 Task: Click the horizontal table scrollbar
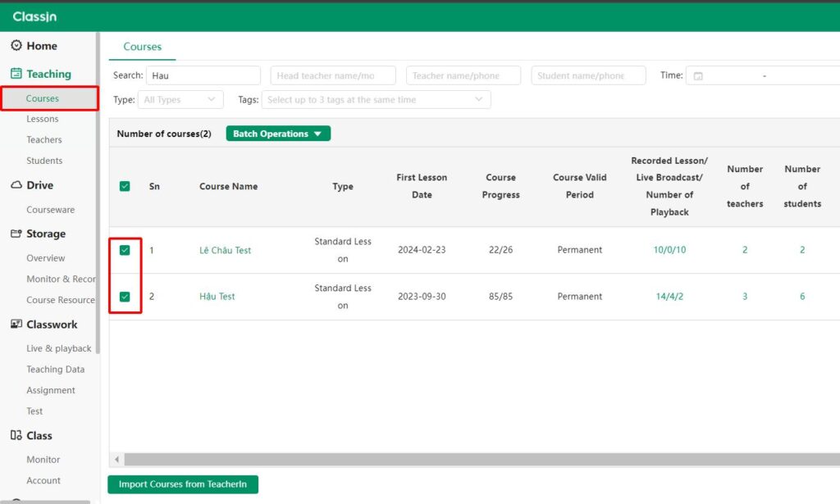[476, 460]
